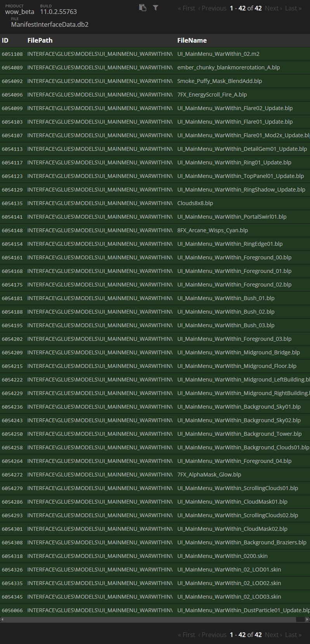Click Previous page link at top
310x644 pixels.
click(212, 8)
